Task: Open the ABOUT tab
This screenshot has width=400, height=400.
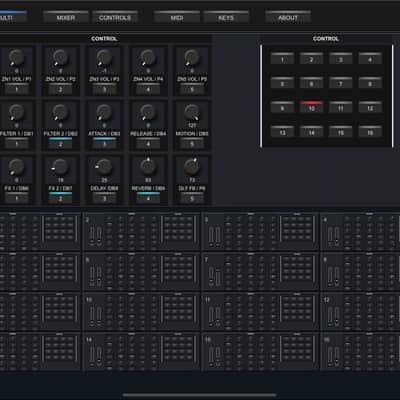Action: (x=288, y=17)
